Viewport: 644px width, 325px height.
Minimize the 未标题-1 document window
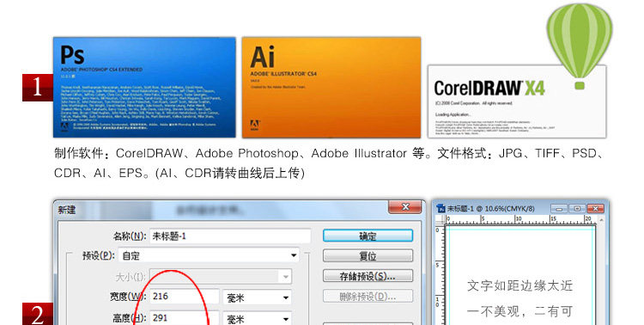(x=559, y=209)
